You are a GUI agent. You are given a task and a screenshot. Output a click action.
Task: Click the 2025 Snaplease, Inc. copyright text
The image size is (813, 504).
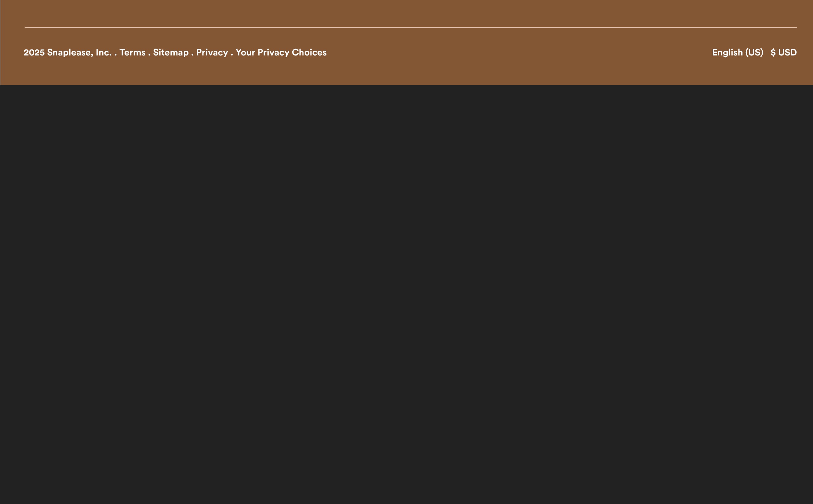(68, 52)
